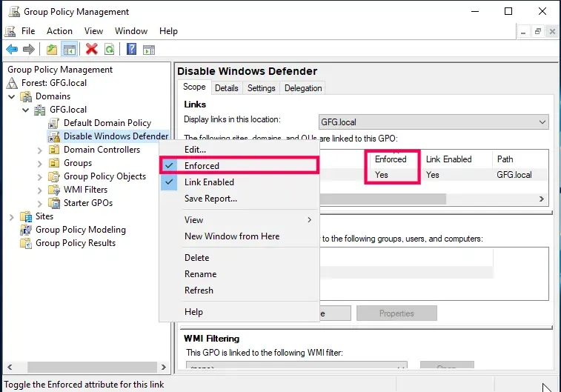Switch to the Delegation tab

click(x=303, y=88)
